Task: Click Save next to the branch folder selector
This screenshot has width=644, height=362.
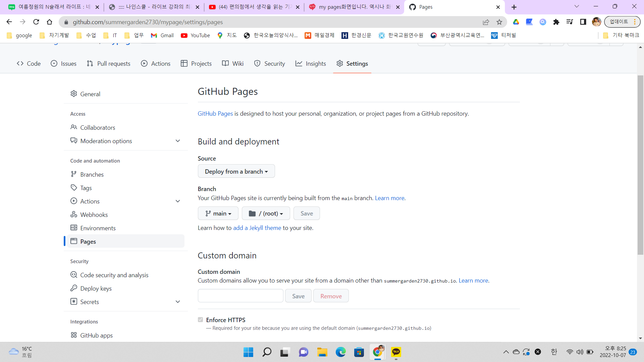Action: (x=307, y=214)
